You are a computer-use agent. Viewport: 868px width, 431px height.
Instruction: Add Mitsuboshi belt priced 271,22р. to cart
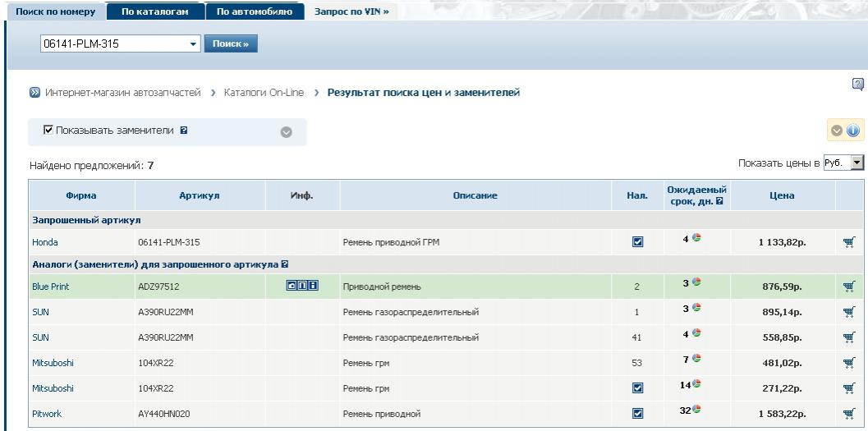point(848,387)
